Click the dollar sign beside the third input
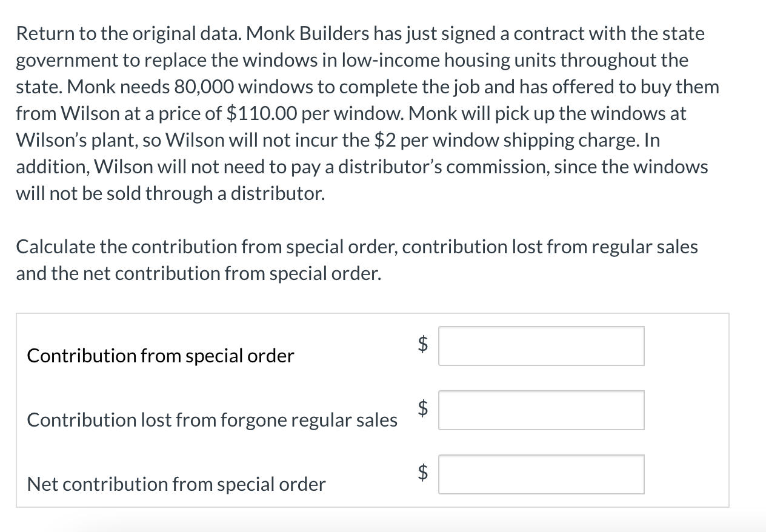766x532 pixels. (x=424, y=472)
